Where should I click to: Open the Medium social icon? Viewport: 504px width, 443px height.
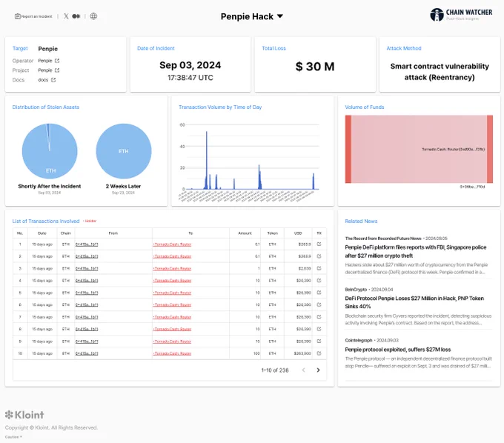click(x=76, y=16)
